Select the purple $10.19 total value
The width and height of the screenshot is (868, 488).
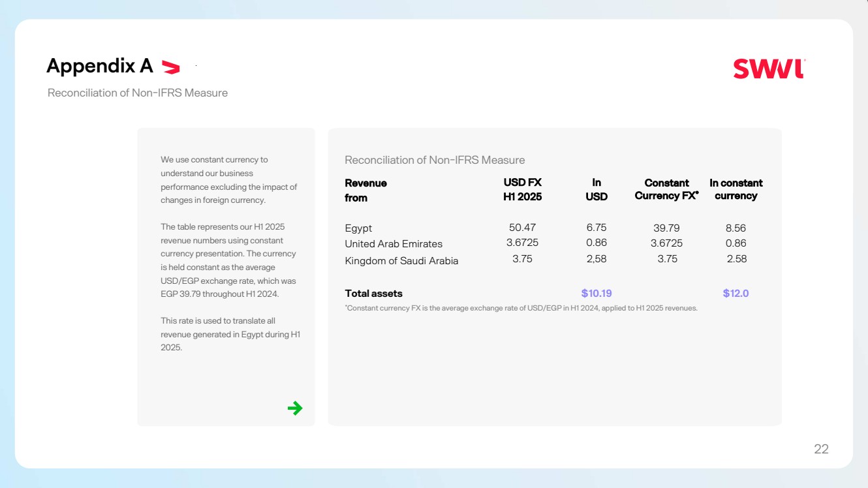(597, 294)
